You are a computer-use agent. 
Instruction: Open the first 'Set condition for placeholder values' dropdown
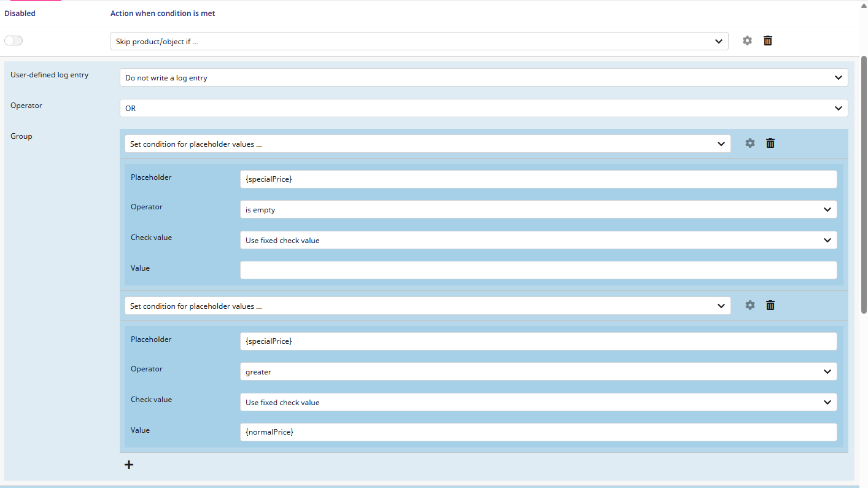click(x=427, y=144)
